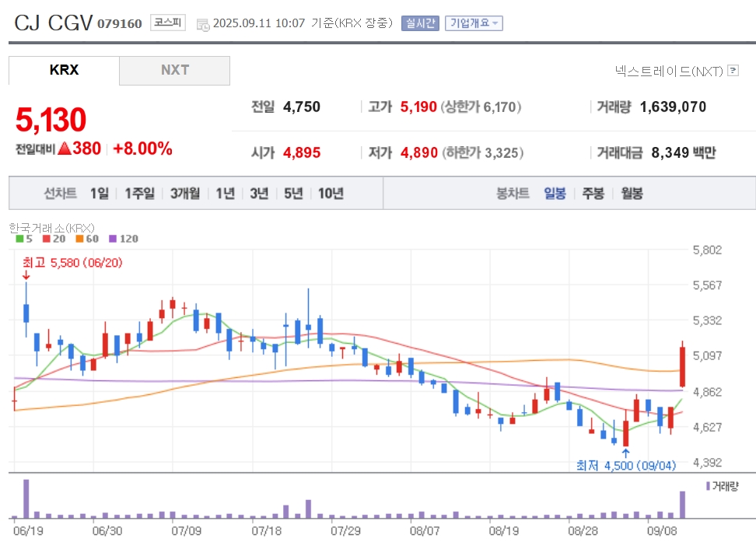Open the NXT help question-mark icon
The image size is (756, 549).
coord(733,70)
